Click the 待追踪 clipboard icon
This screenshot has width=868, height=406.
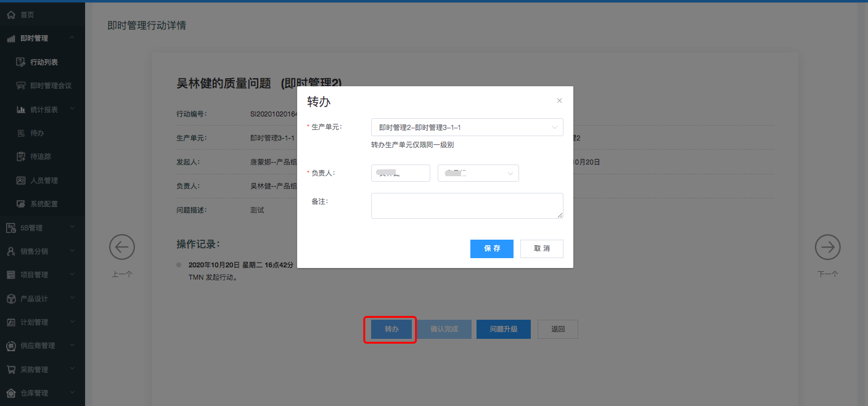(x=20, y=157)
